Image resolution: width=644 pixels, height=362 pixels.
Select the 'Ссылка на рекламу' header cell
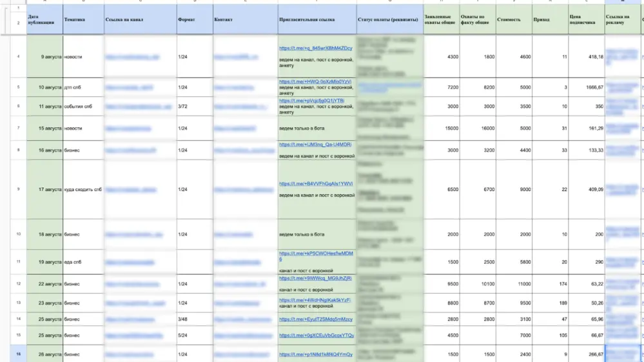point(623,19)
